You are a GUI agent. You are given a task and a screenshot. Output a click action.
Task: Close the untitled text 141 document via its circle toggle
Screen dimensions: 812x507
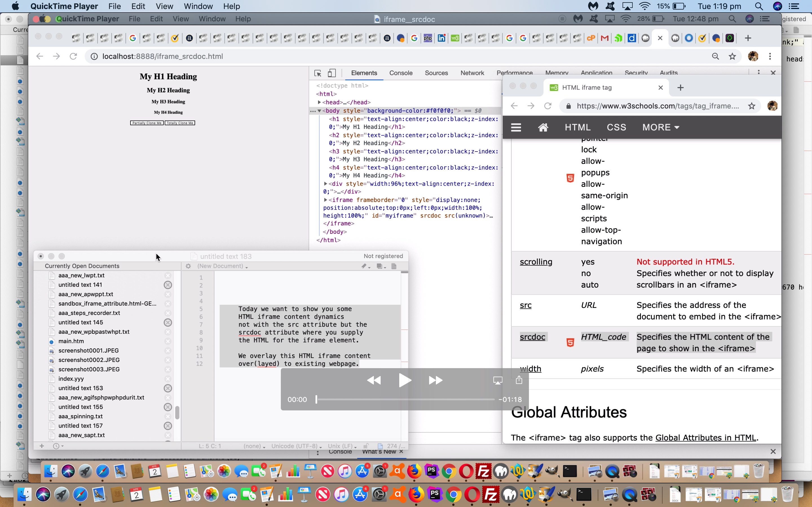pyautogui.click(x=168, y=284)
